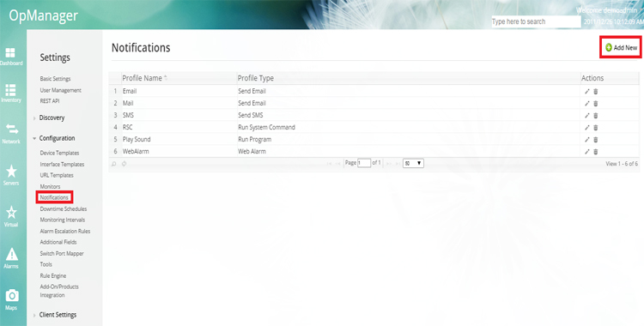Refresh the notifications table
Image resolution: width=644 pixels, height=326 pixels.
(x=124, y=164)
